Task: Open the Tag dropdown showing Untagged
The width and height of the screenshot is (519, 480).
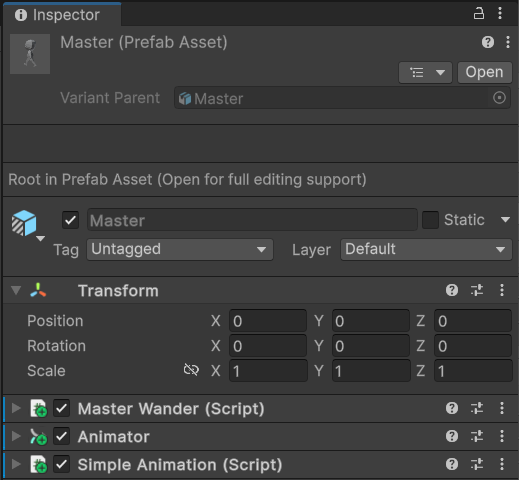Action: click(180, 249)
